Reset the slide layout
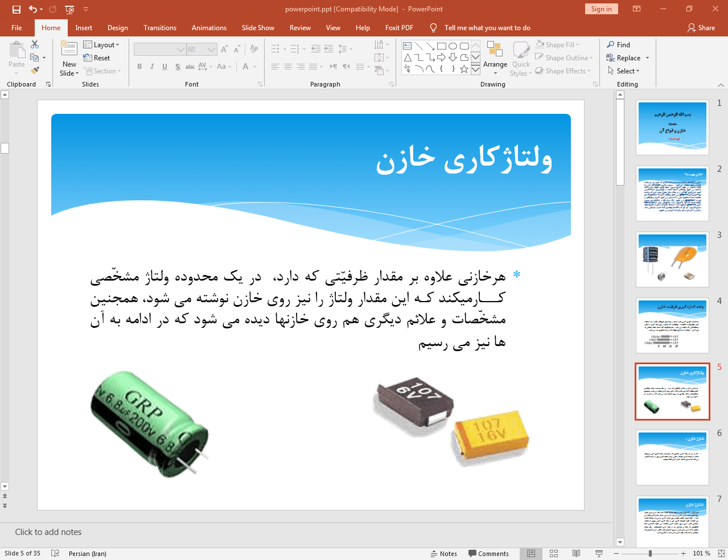728x560 pixels. (97, 57)
